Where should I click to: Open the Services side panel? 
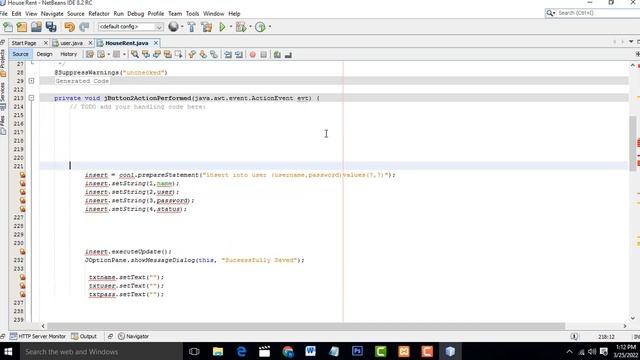3,96
